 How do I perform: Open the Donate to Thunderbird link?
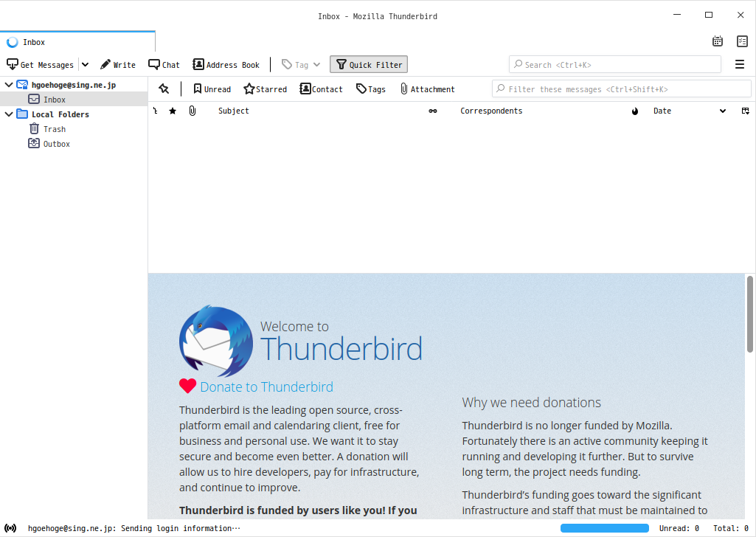(266, 387)
